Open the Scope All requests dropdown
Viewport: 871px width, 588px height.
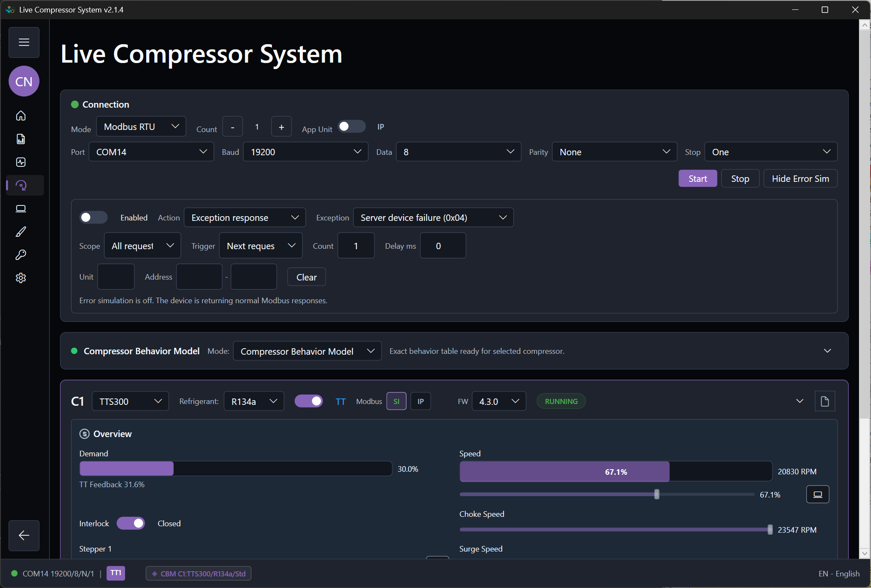pyautogui.click(x=142, y=246)
